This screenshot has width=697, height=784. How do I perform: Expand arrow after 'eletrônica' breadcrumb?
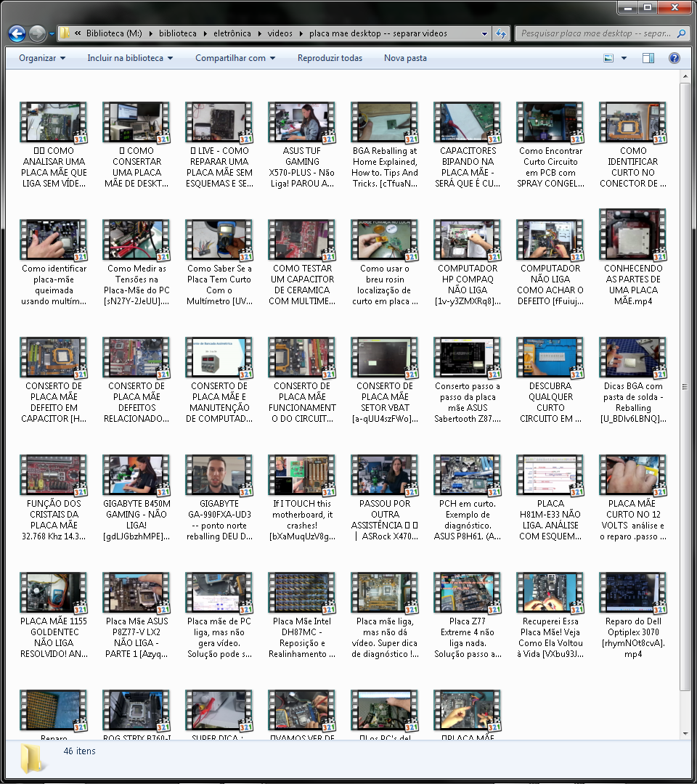pos(259,33)
